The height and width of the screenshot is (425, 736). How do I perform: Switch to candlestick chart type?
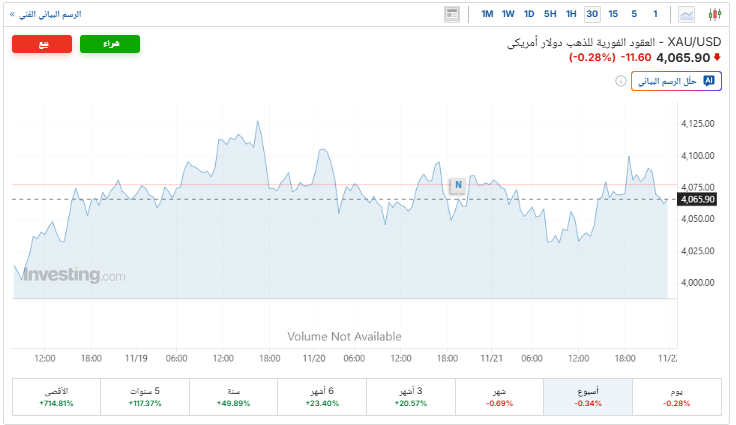click(714, 14)
